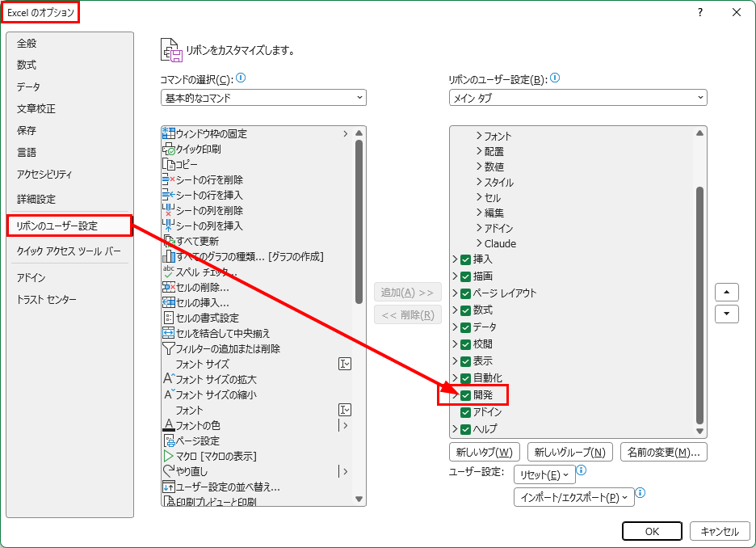Click info icon next to インポート/エクスポート
This screenshot has height=548, width=756.
tap(640, 492)
